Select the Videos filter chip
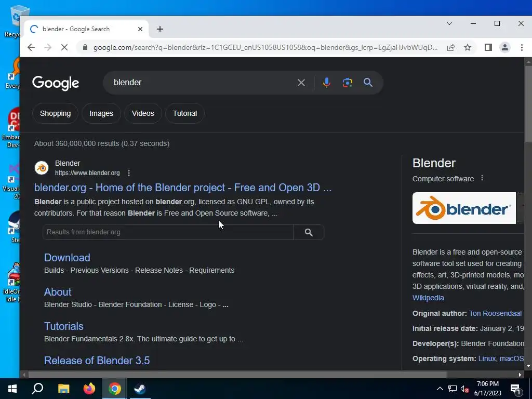Image resolution: width=532 pixels, height=399 pixels. pyautogui.click(x=143, y=113)
